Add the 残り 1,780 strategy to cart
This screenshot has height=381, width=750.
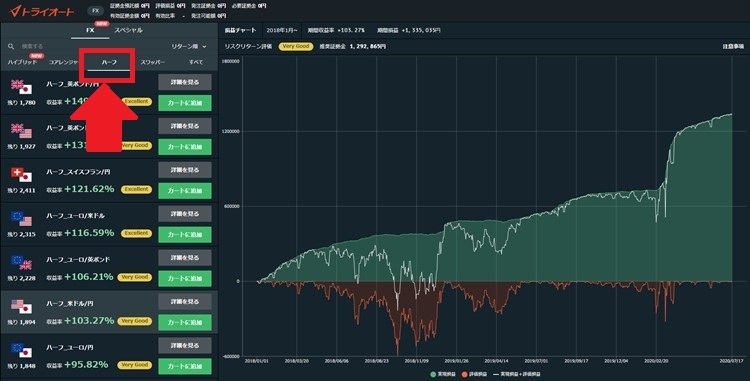[x=185, y=103]
